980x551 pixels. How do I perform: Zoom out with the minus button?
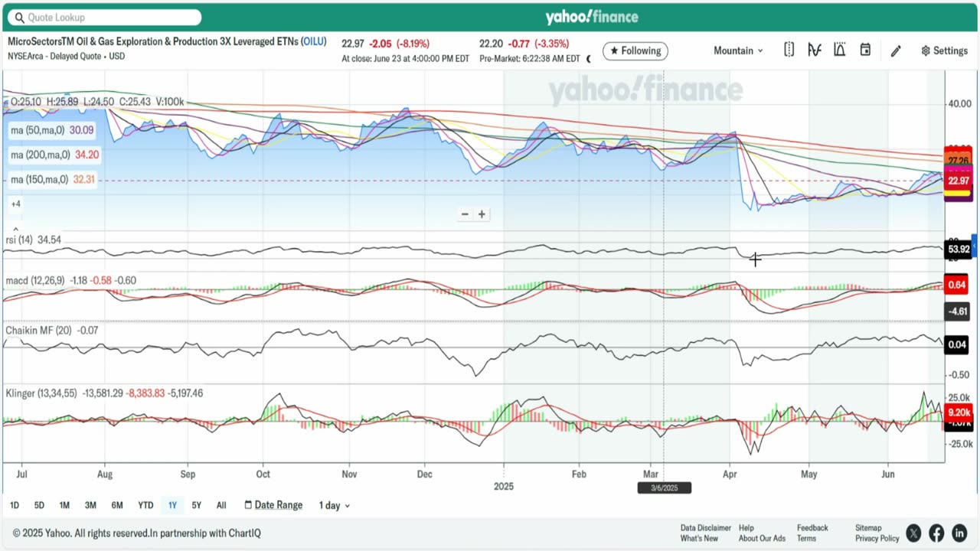coord(464,214)
